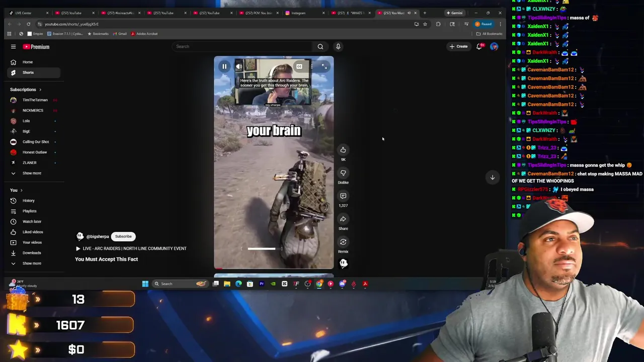Open the sound source avatar below Remix
644x362 pixels.
[x=343, y=263]
